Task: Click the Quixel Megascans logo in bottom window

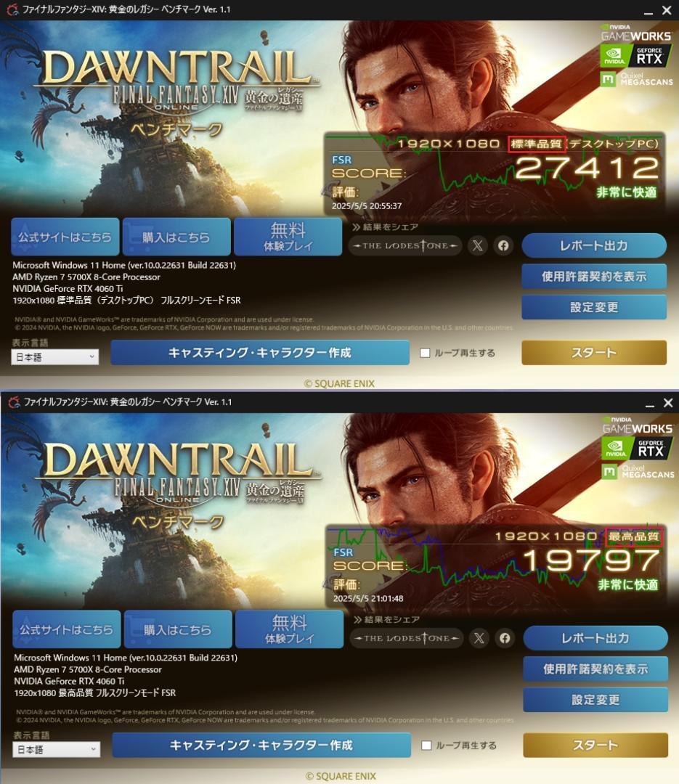Action: click(638, 472)
